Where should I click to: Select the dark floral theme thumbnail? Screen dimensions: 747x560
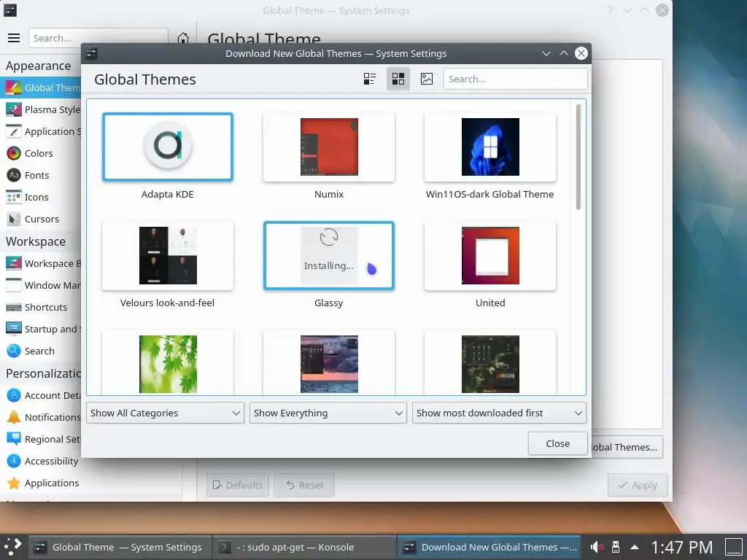pyautogui.click(x=490, y=365)
